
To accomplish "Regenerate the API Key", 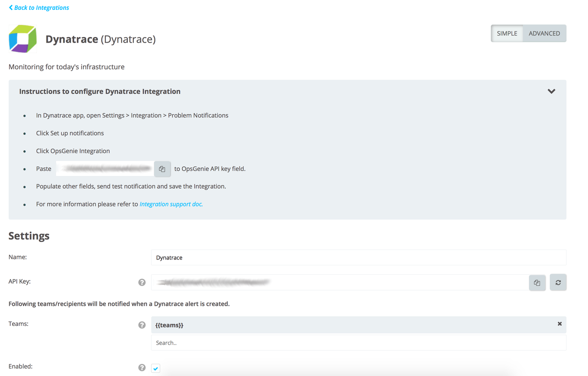I will pos(558,282).
